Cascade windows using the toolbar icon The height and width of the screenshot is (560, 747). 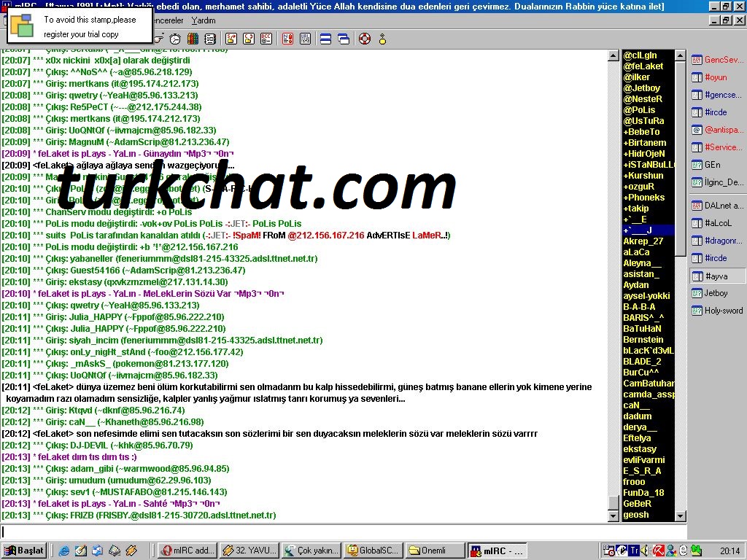point(344,39)
